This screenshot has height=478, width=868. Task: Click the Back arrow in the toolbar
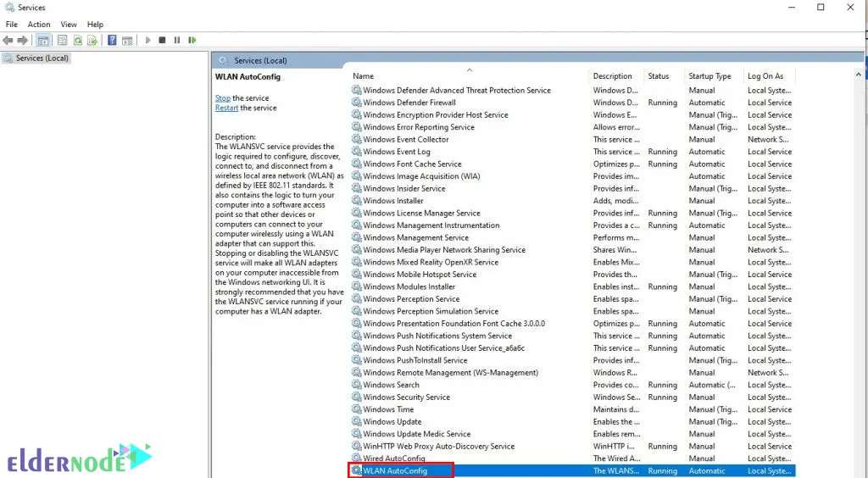[x=8, y=41]
